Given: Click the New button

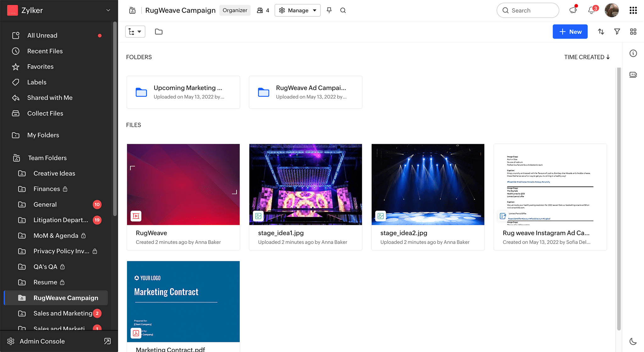Looking at the screenshot, I should [570, 32].
